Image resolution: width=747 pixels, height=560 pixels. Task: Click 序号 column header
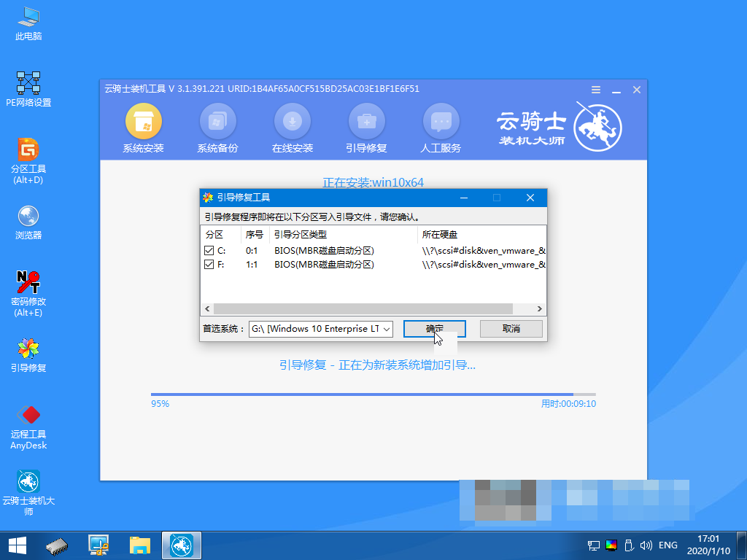coord(255,234)
